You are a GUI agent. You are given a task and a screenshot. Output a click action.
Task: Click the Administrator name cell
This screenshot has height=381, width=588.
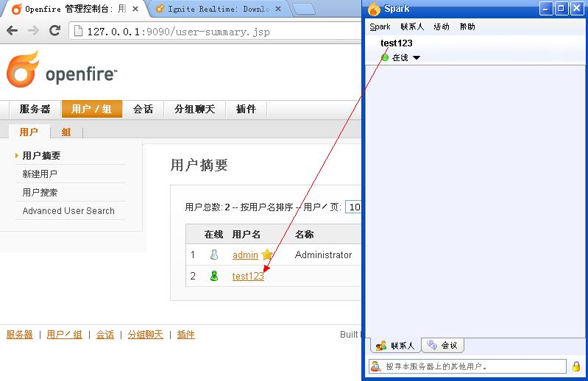[323, 254]
